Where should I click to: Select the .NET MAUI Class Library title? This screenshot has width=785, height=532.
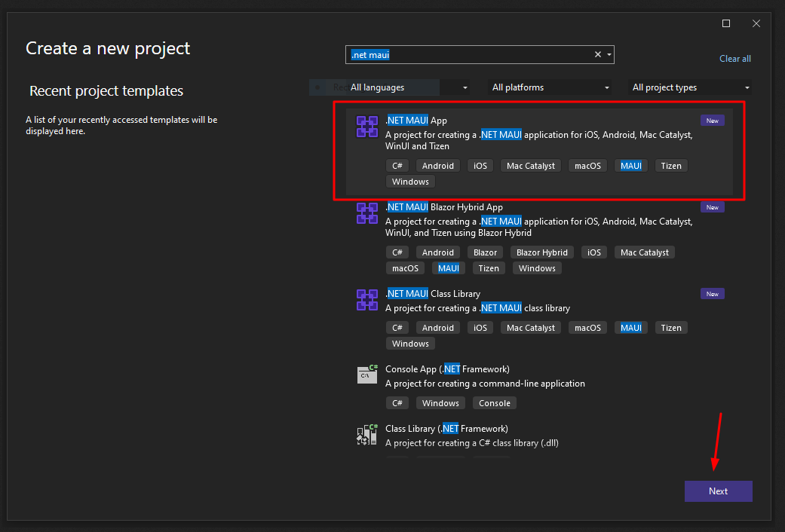click(x=433, y=294)
